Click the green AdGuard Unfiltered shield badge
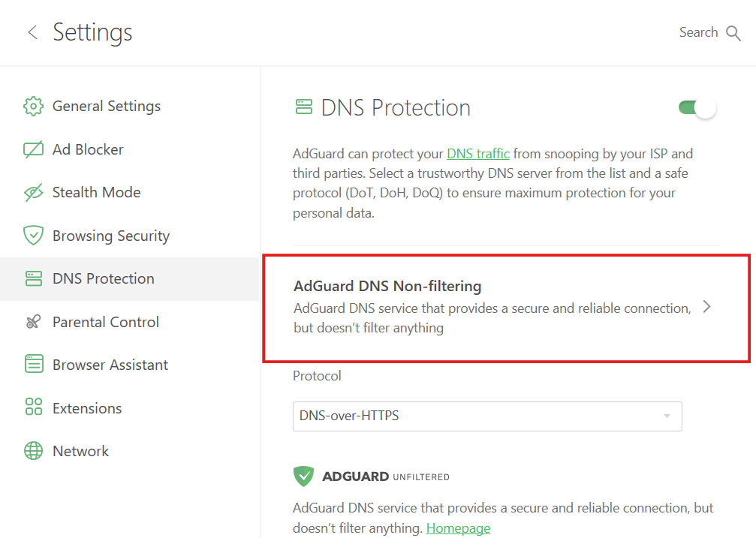 pos(303,476)
